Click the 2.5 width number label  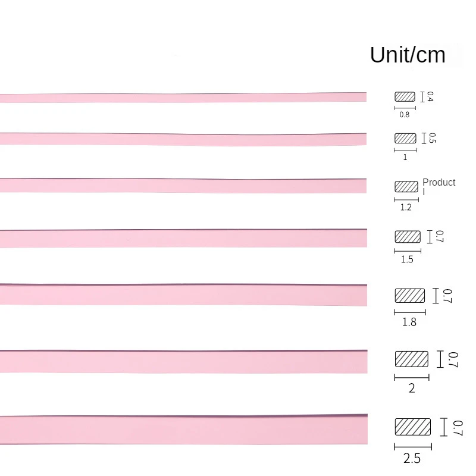click(412, 458)
